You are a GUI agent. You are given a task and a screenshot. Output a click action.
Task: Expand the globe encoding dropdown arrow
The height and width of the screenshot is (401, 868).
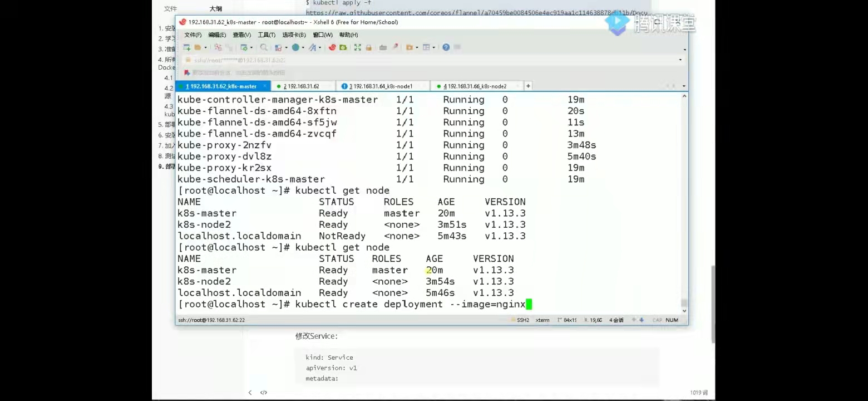(303, 47)
